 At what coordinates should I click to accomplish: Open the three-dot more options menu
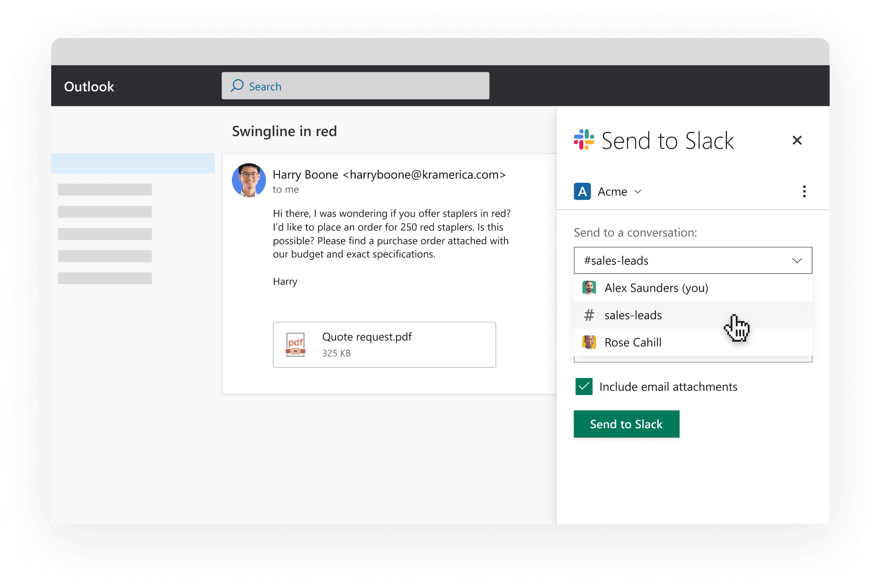[x=804, y=191]
